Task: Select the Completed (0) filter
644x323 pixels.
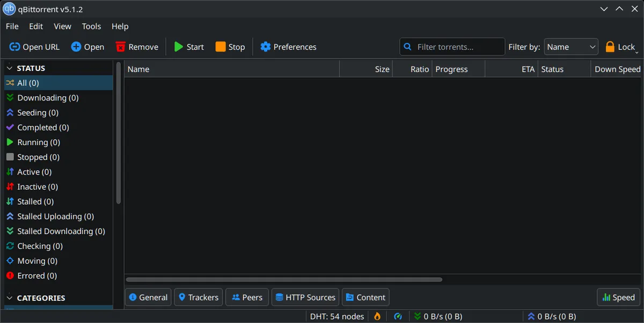Action: tap(58, 127)
